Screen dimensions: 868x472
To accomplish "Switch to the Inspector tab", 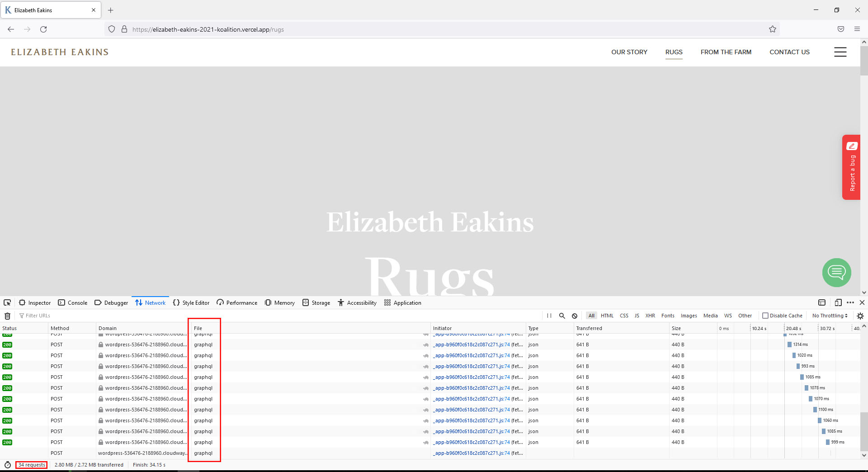I will [x=35, y=302].
